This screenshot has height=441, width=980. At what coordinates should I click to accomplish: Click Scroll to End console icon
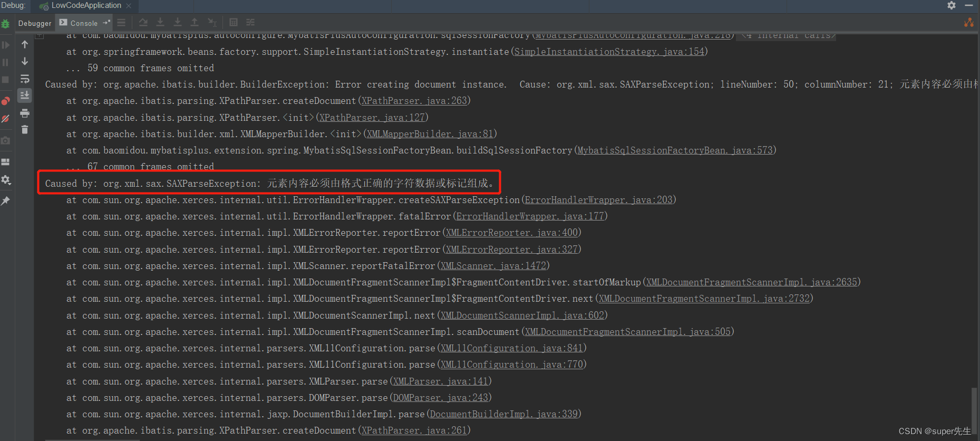pos(25,95)
